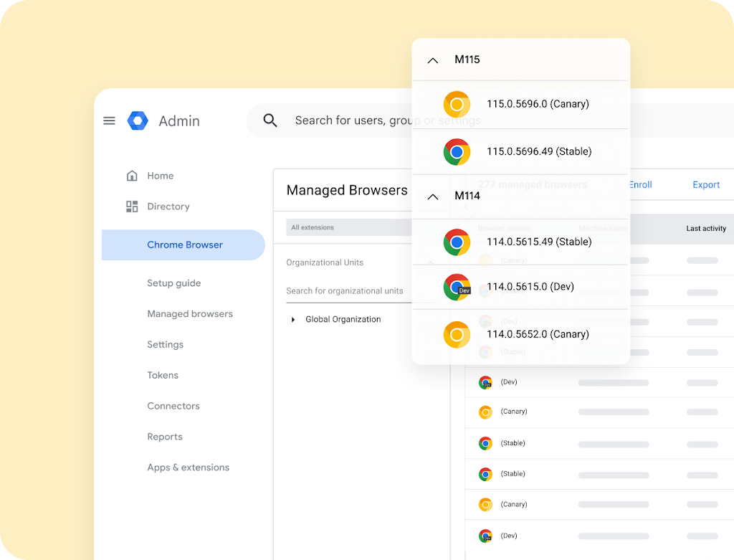The image size is (734, 560).
Task: Expand the Global Organization tree node
Action: coord(293,320)
